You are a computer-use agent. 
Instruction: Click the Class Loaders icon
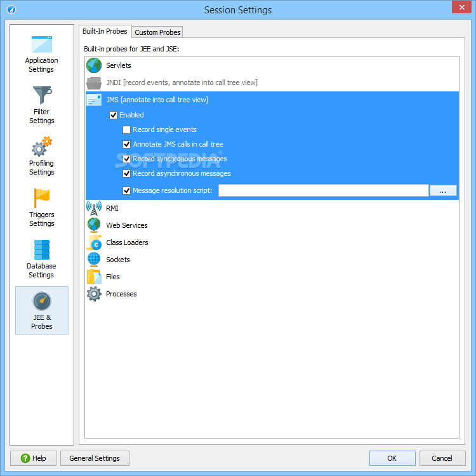(94, 242)
